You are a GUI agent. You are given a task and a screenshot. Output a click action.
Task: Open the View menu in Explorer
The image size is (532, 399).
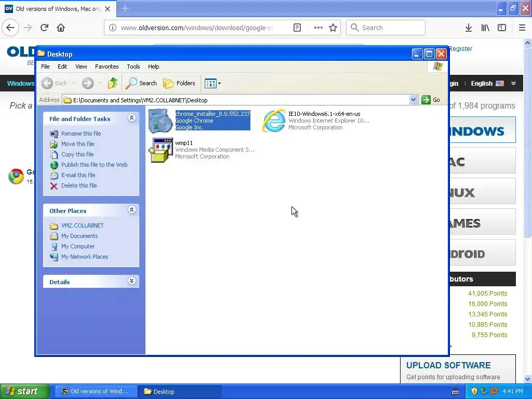[81, 66]
